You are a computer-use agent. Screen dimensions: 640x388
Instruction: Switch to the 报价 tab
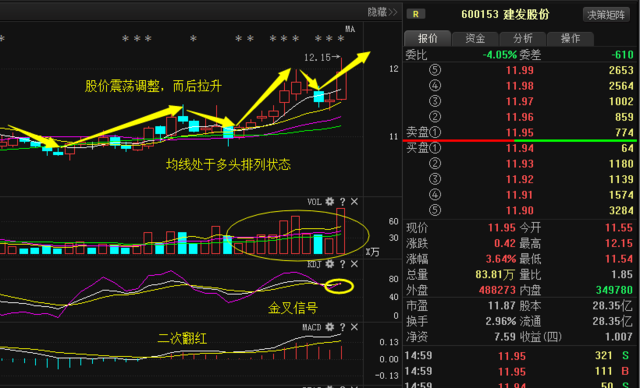point(427,38)
